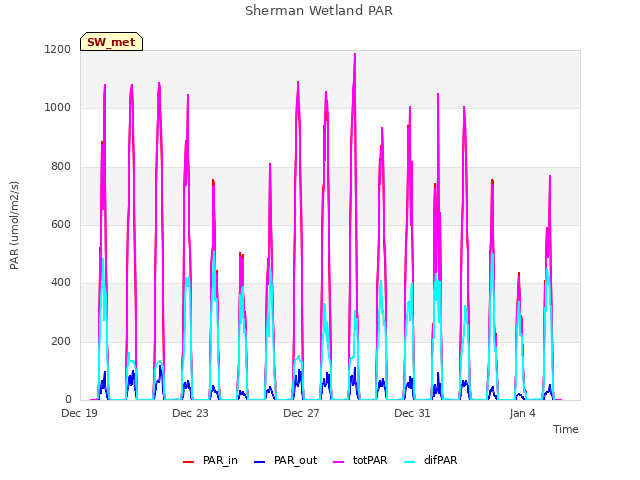Click the 1200 y-axis tick label
640x480 pixels.
pyautogui.click(x=58, y=49)
